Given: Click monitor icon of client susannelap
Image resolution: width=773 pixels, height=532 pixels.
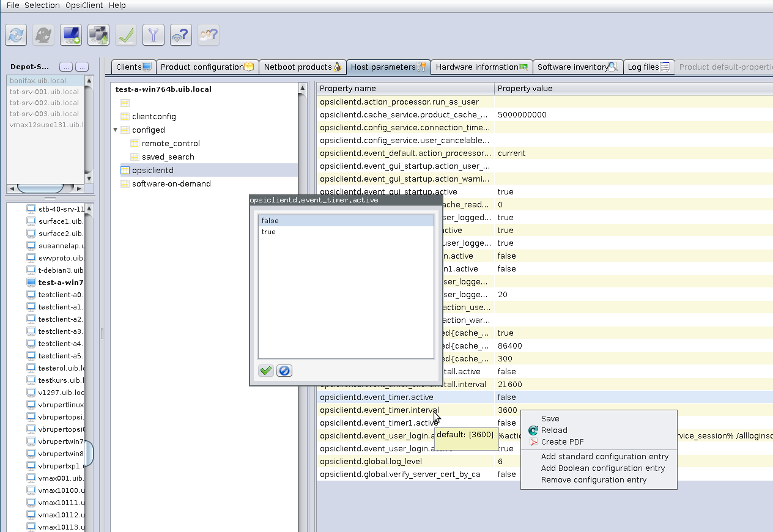Looking at the screenshot, I should [x=31, y=246].
